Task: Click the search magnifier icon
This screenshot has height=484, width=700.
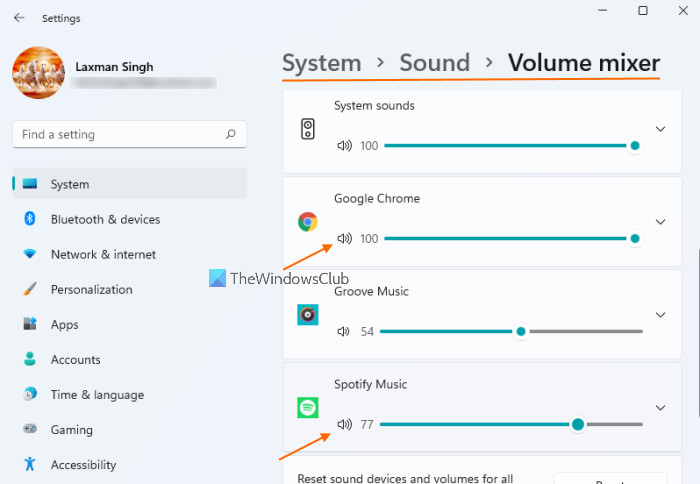Action: click(x=231, y=134)
